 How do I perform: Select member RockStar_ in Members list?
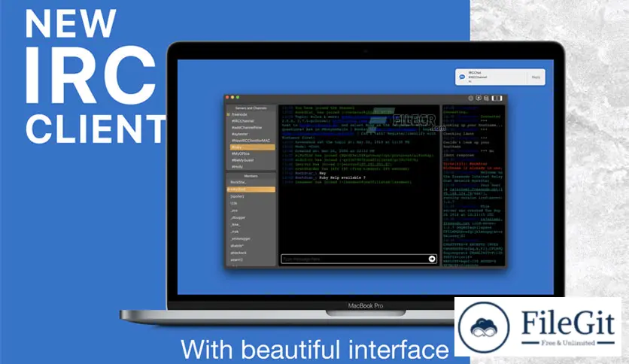tap(239, 183)
